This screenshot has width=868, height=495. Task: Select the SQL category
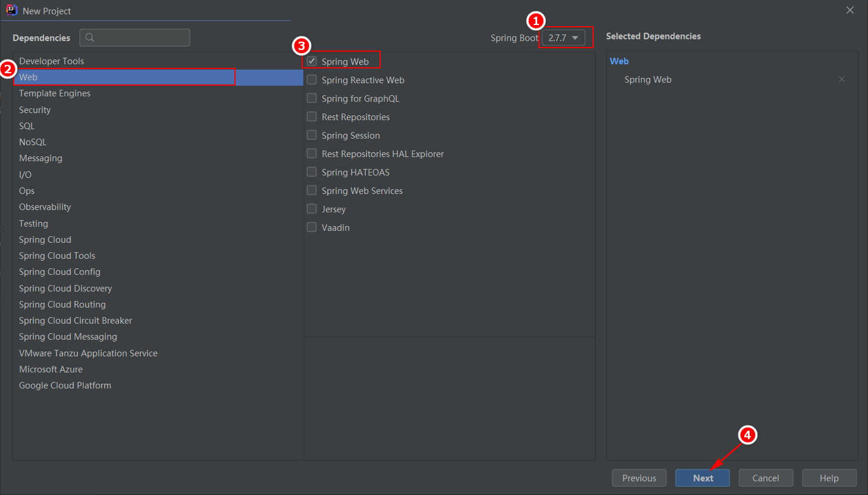pos(158,126)
